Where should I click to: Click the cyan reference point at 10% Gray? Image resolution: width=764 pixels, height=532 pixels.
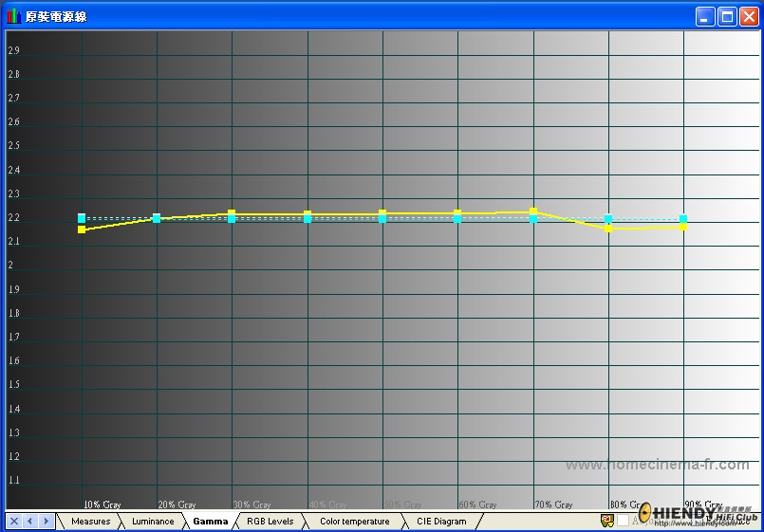(x=82, y=218)
